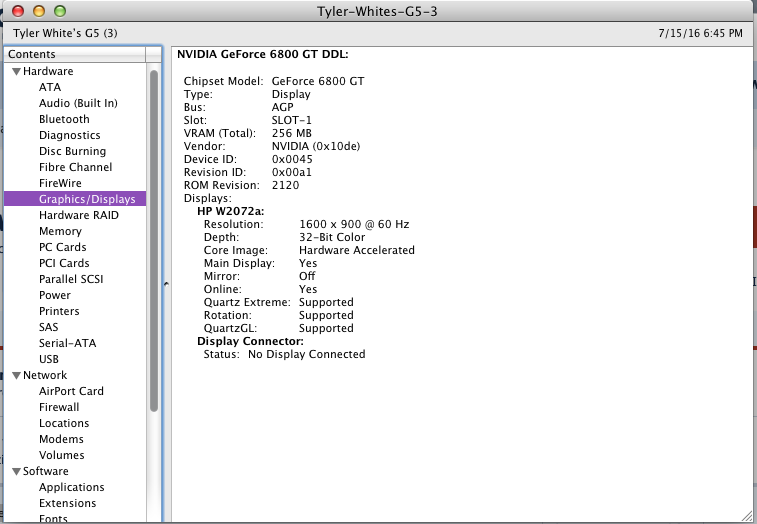Click the Display Connector heading

(x=250, y=341)
